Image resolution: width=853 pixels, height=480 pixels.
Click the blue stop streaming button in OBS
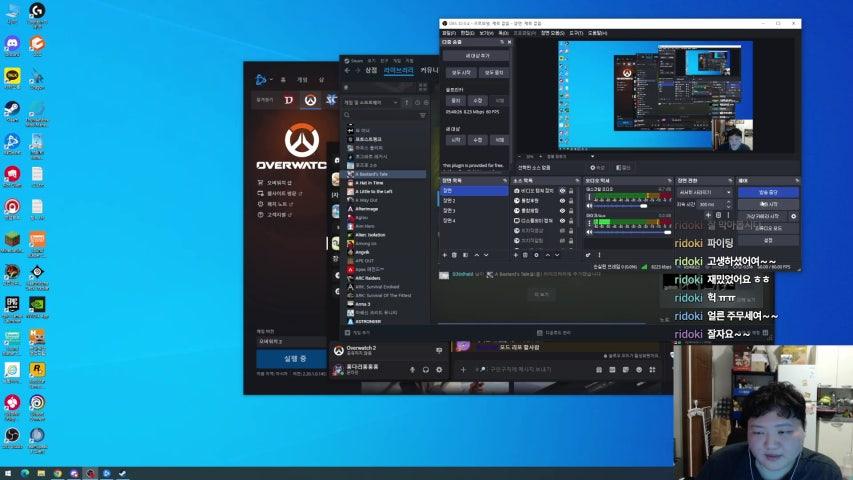click(768, 192)
